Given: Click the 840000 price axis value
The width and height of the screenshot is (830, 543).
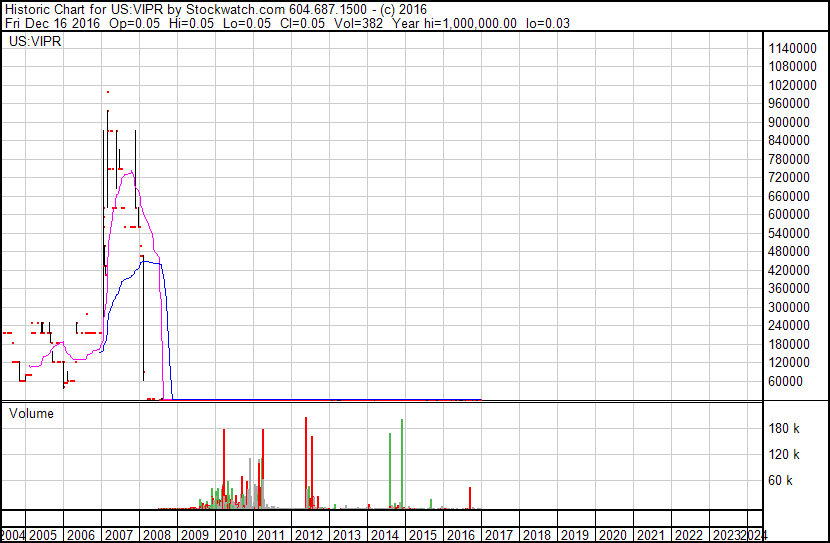Looking at the screenshot, I should pos(789,141).
